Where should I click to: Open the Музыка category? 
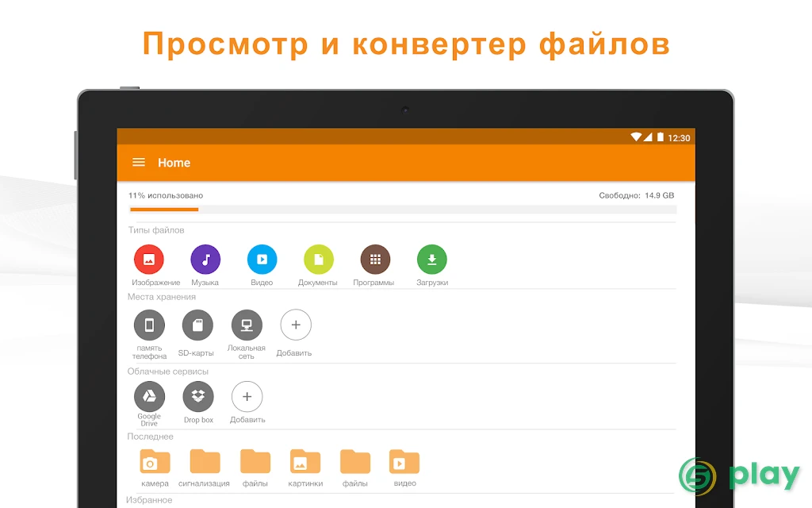205,260
